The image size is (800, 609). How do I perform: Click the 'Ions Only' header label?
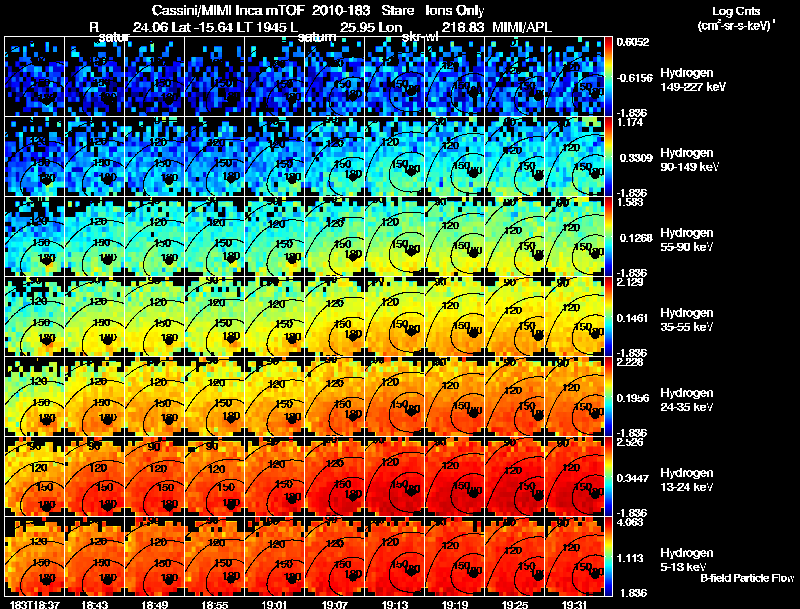tap(455, 10)
